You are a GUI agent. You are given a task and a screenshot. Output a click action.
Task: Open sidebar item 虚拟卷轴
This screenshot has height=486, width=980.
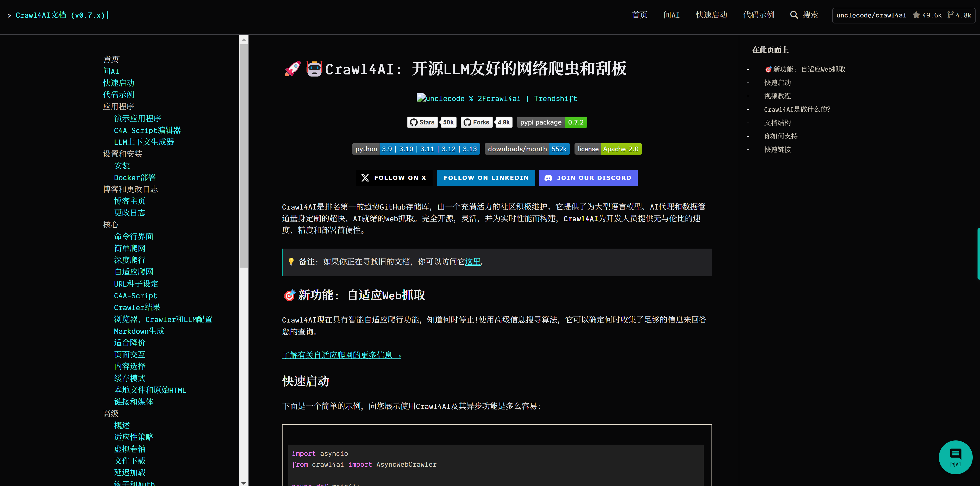[130, 449]
